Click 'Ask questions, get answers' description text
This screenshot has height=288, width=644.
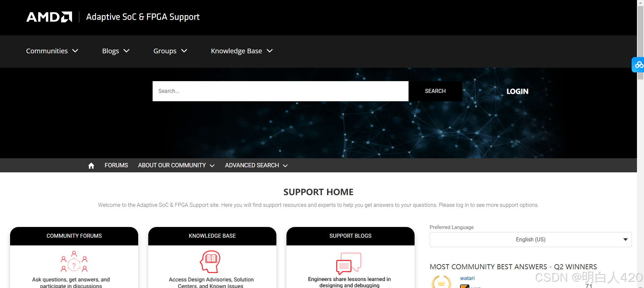tap(71, 282)
